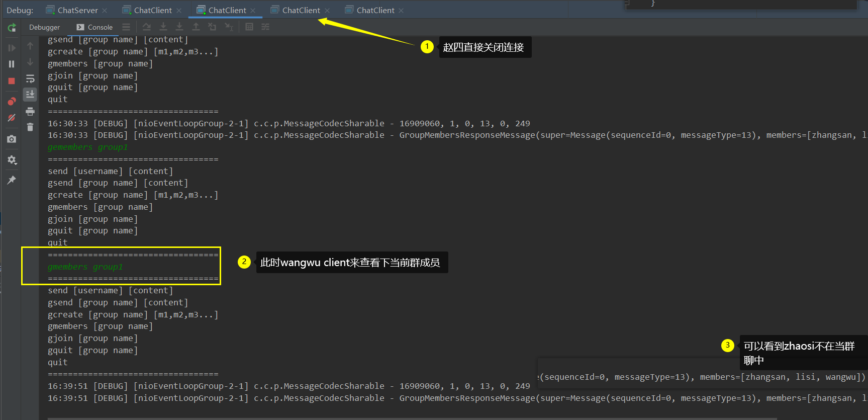
Task: Click the Drop Frame icon
Action: click(212, 27)
